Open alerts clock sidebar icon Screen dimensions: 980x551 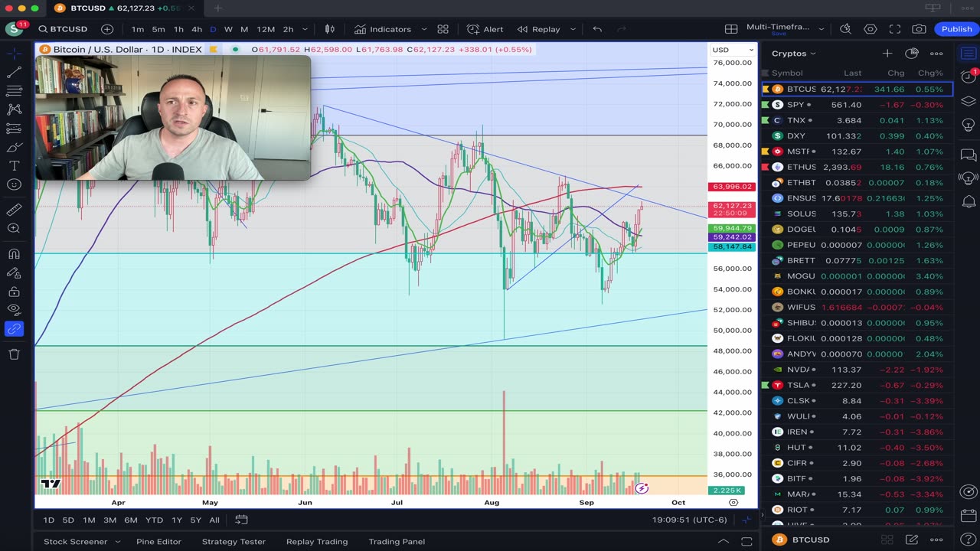point(968,77)
